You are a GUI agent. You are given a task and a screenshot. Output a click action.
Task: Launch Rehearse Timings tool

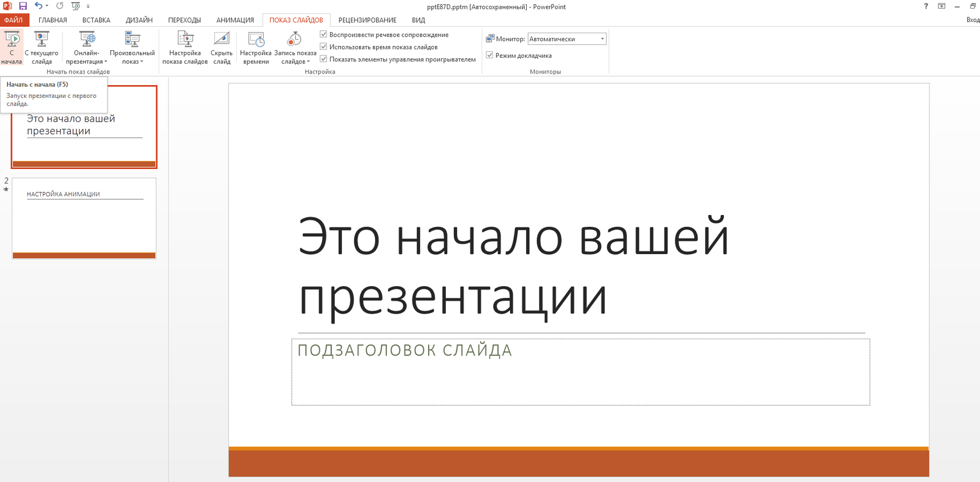pyautogui.click(x=256, y=47)
